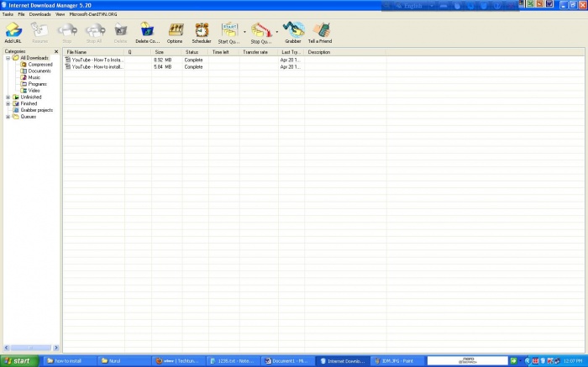Expand the Finished tree node
Screen dimensions: 588x367
pos(8,103)
